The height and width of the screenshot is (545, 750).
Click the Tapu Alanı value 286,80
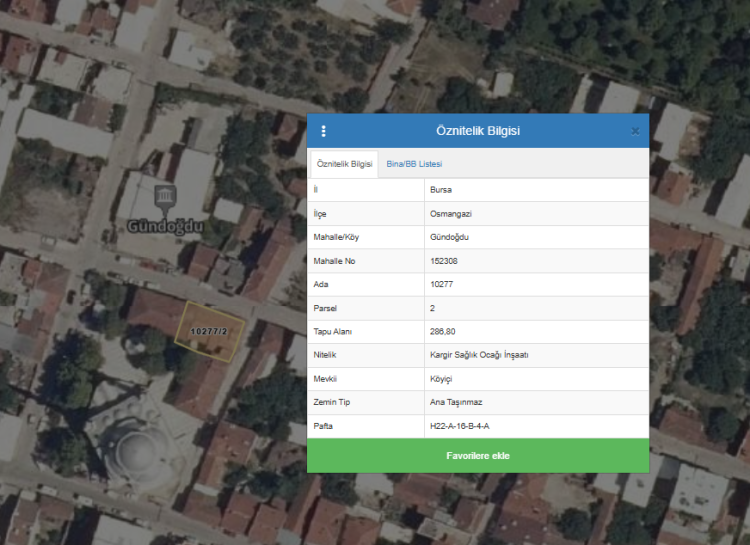[x=442, y=331]
